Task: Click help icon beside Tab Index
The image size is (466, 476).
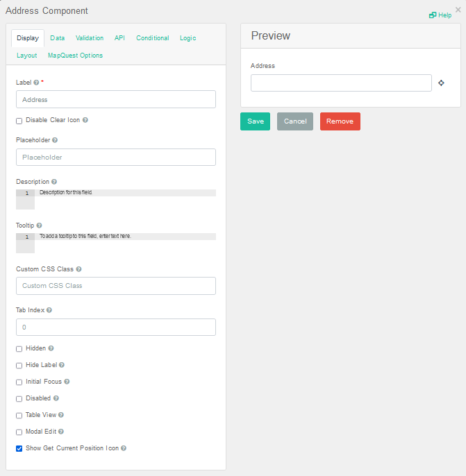Action: point(49,310)
